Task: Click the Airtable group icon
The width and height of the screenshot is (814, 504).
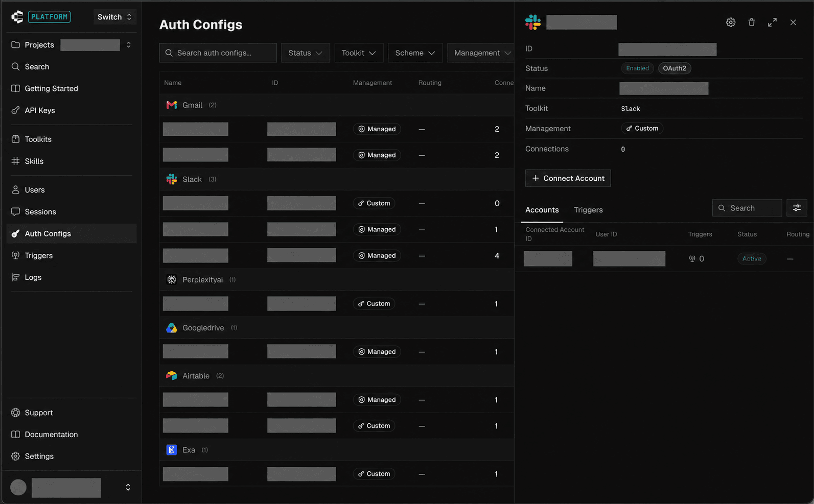Action: (x=172, y=376)
